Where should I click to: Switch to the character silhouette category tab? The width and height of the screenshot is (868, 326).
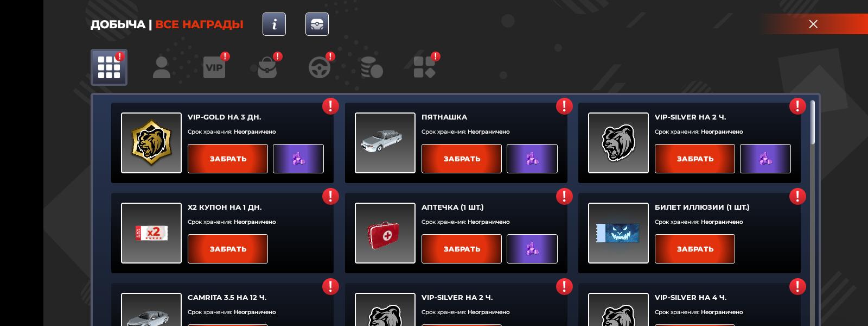tap(162, 68)
